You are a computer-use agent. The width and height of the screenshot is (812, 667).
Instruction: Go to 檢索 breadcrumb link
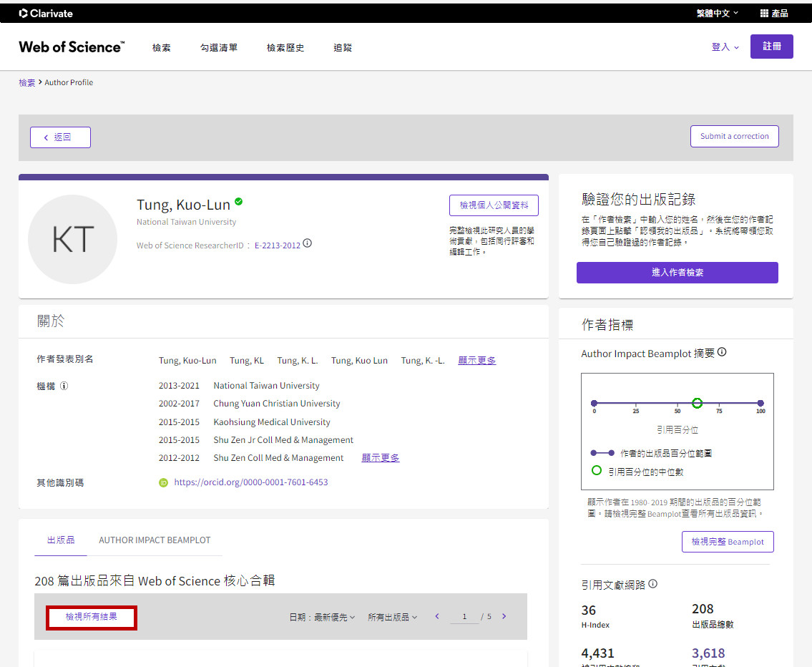click(27, 82)
